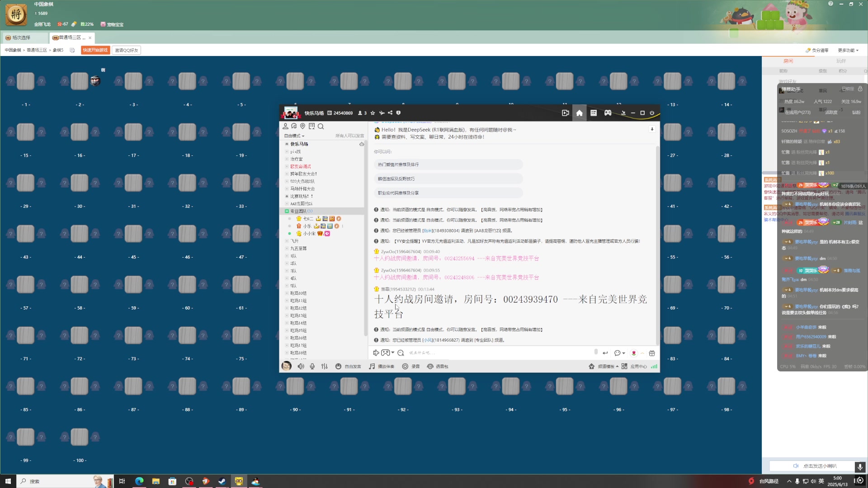Click the location pin icon in YY sidebar
This screenshot has height=488, width=868.
tap(302, 126)
